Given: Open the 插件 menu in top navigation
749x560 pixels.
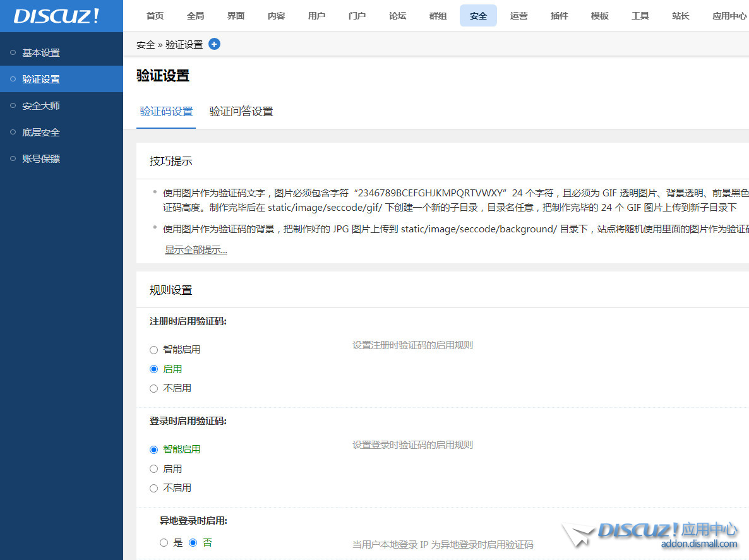Looking at the screenshot, I should 559,16.
